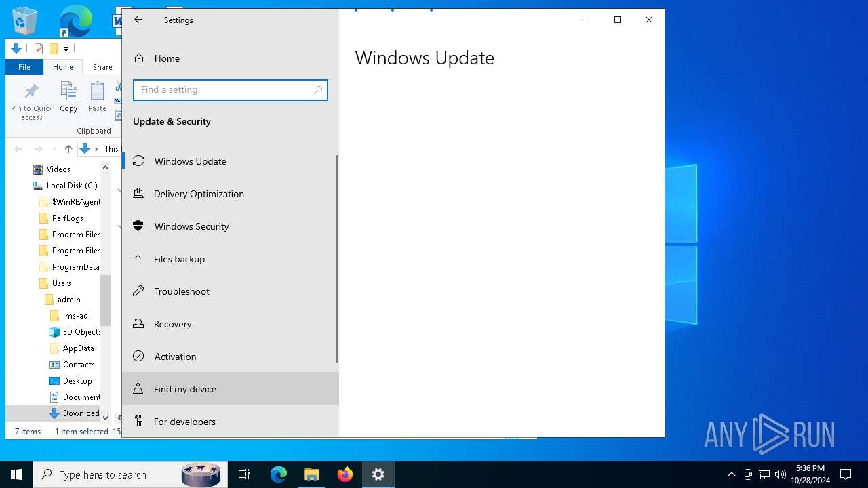The height and width of the screenshot is (488, 868).
Task: Open Settings Home page
Action: (x=230, y=58)
